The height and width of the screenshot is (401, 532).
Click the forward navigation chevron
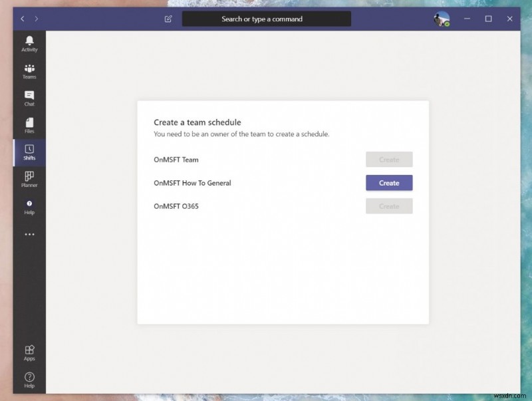[x=35, y=19]
